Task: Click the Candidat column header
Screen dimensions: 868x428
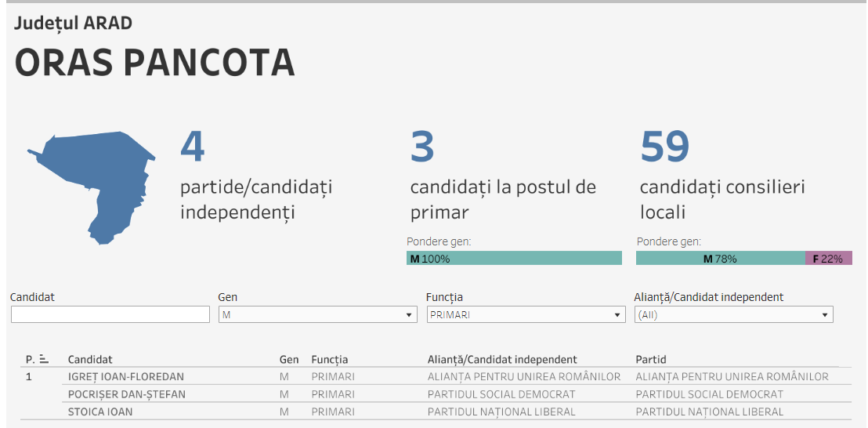Action: [90, 360]
